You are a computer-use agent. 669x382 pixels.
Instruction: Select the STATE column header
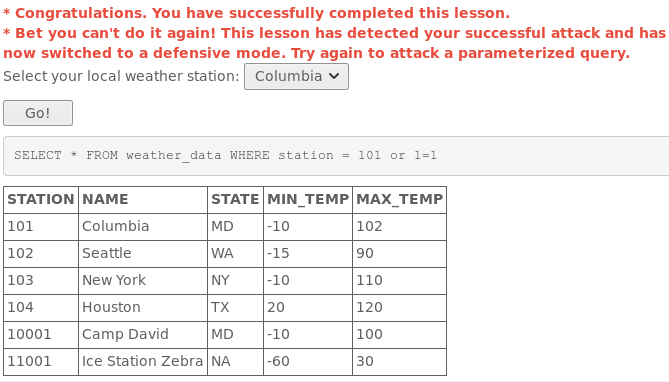click(x=236, y=200)
